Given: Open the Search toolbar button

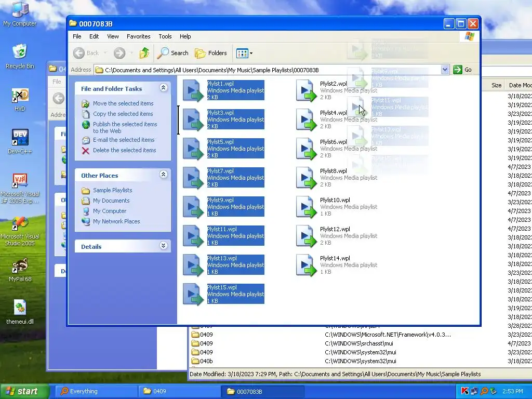Looking at the screenshot, I should 173,53.
